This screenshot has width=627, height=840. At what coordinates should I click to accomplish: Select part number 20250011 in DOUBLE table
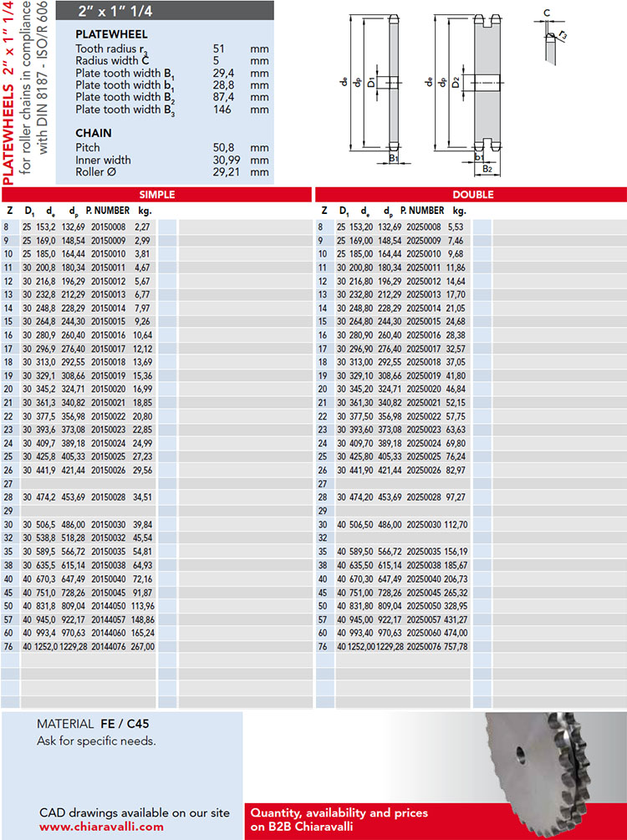point(424,267)
